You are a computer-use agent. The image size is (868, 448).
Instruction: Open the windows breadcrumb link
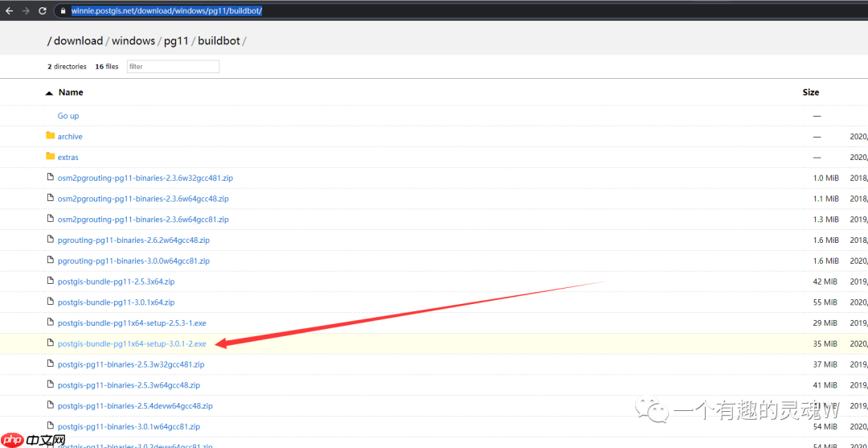[133, 40]
